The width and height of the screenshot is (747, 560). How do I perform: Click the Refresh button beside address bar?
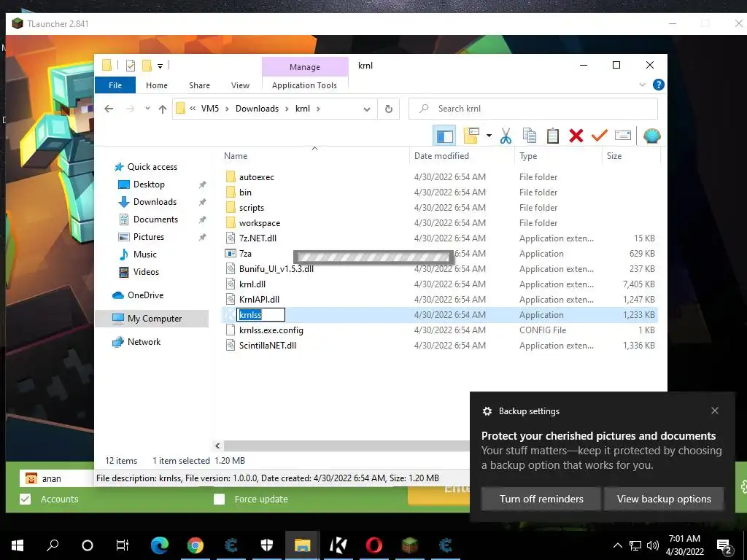(x=389, y=109)
